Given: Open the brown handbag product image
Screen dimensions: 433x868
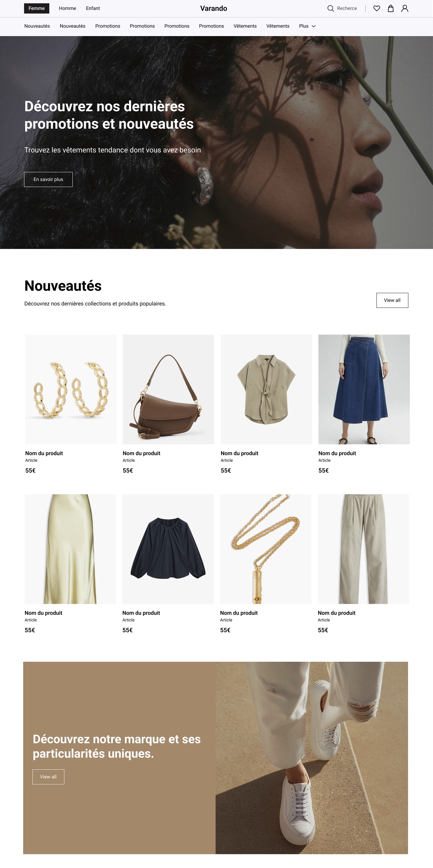Looking at the screenshot, I should (168, 389).
